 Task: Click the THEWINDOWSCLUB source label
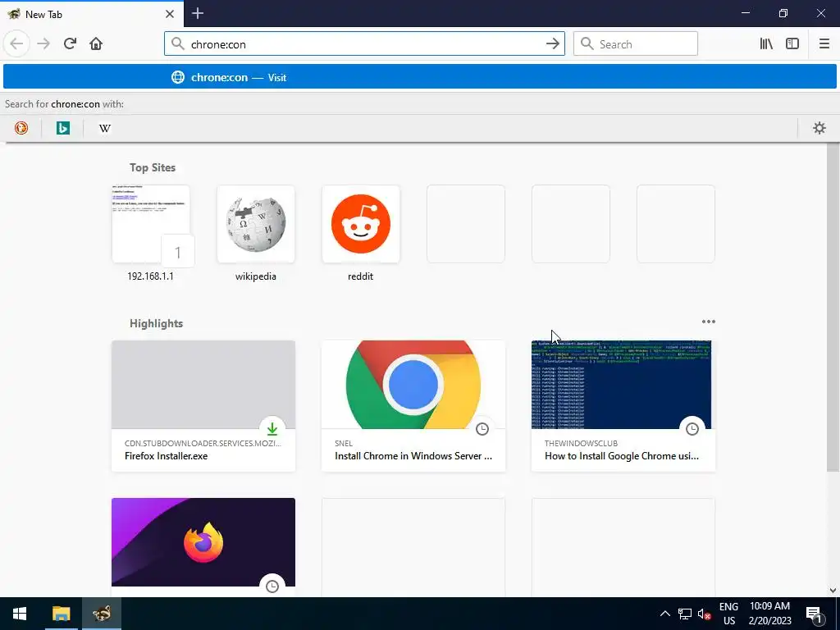tap(582, 443)
